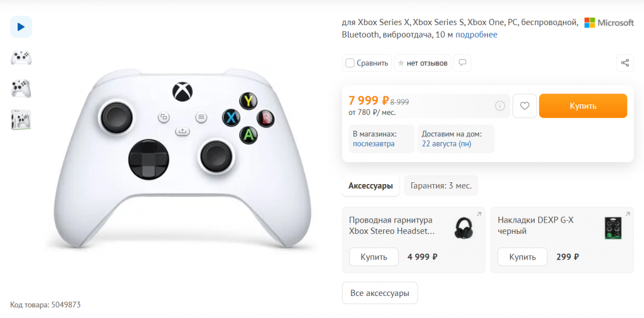Tick the 'Сравнить' checkbox
Image resolution: width=644 pixels, height=318 pixels.
click(x=350, y=63)
